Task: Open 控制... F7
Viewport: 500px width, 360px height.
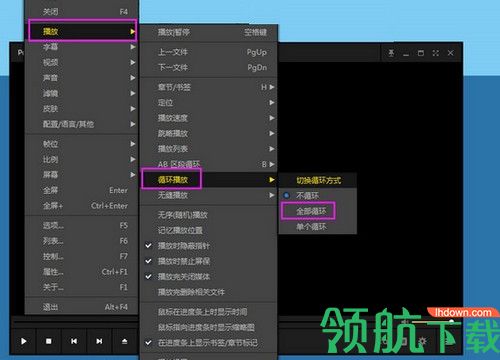Action: click(x=82, y=256)
